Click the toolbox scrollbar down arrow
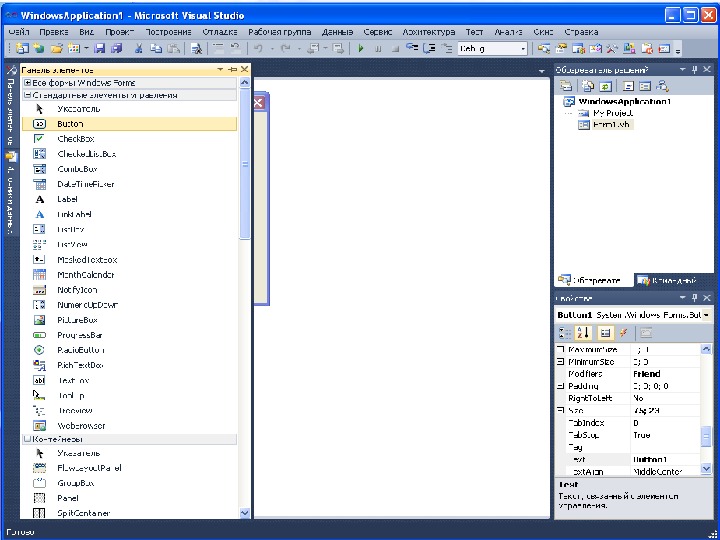The image size is (720, 540). coord(245,513)
